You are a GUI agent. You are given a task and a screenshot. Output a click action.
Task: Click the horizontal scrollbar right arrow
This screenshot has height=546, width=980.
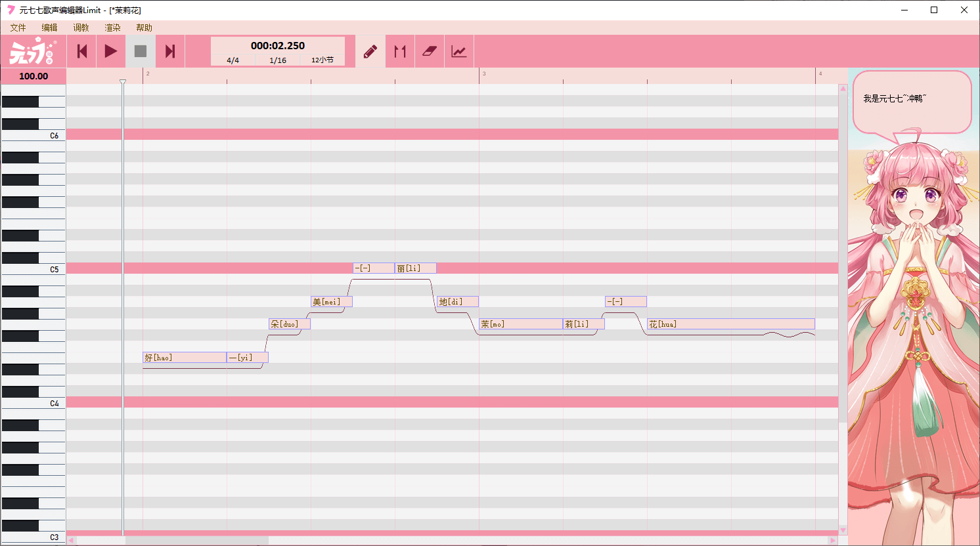(833, 541)
